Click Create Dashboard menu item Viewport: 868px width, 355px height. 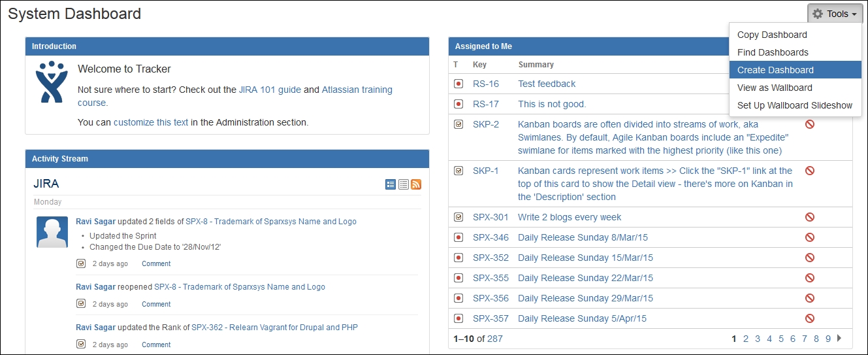tap(795, 70)
